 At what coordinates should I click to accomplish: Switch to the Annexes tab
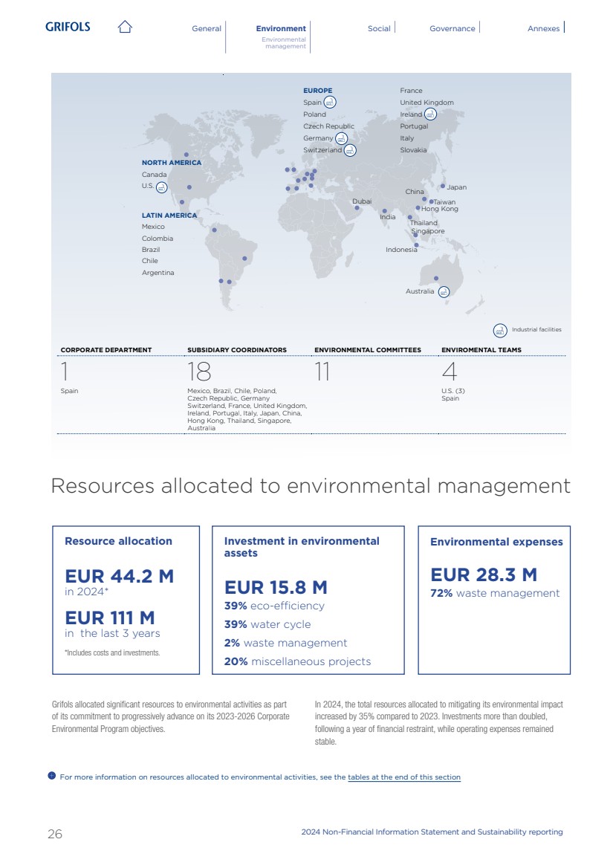[x=543, y=28]
